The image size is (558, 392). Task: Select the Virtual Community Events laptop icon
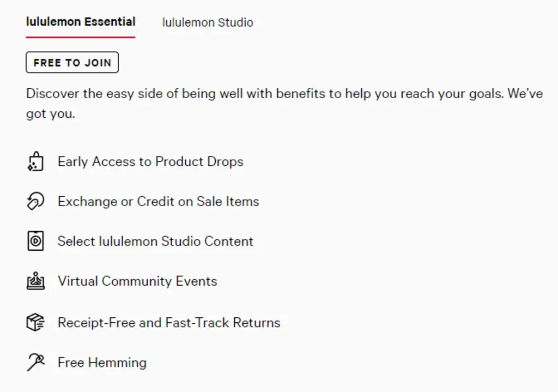[x=35, y=281]
